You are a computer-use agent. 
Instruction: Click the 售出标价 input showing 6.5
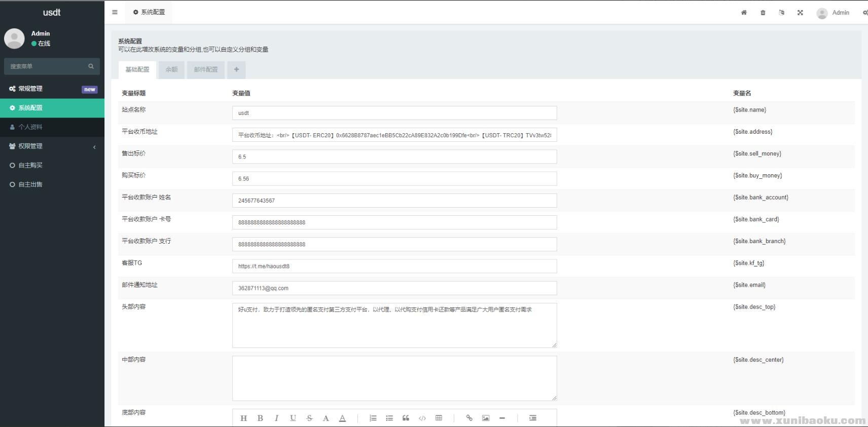click(394, 157)
